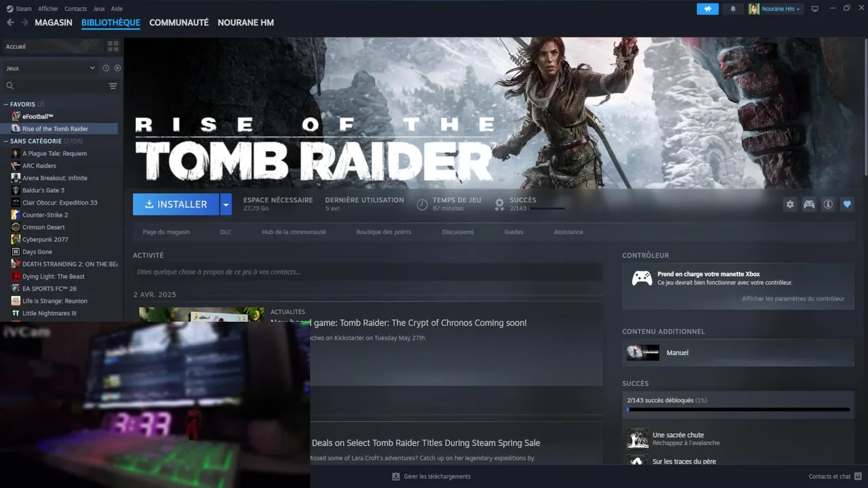Switch to BIBLIOTHÈQUE tab

click(111, 22)
